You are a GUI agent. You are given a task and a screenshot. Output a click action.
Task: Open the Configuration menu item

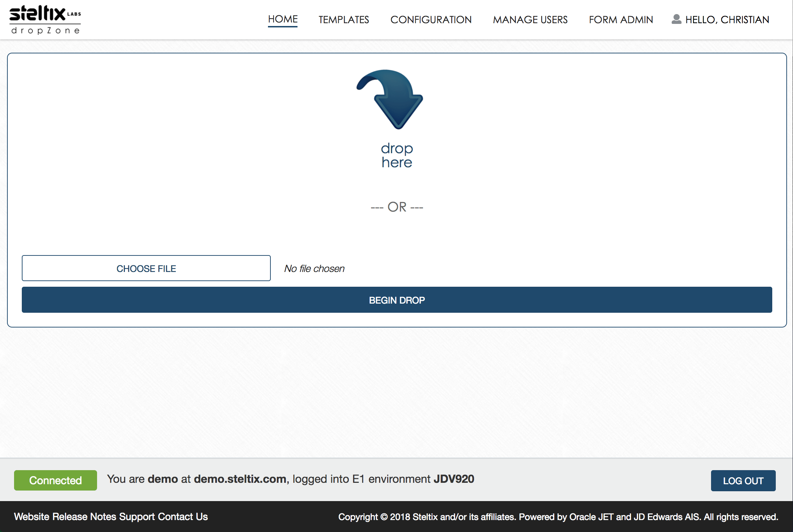click(431, 20)
